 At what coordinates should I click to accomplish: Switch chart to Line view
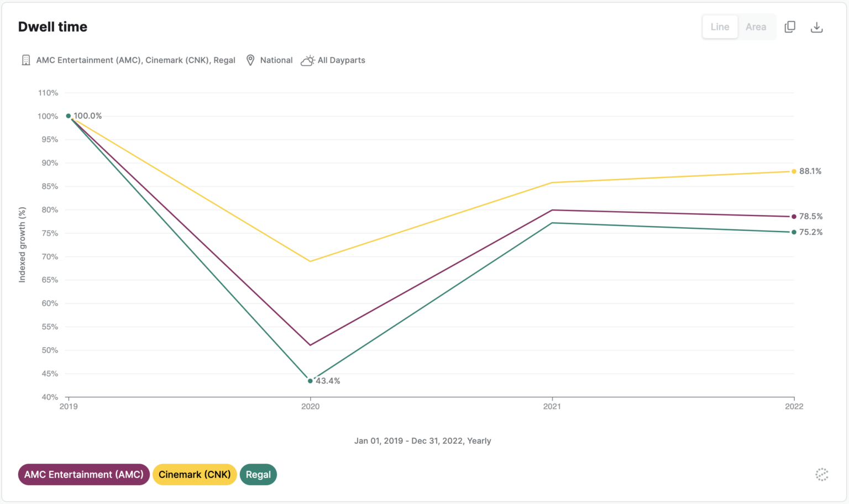click(720, 27)
